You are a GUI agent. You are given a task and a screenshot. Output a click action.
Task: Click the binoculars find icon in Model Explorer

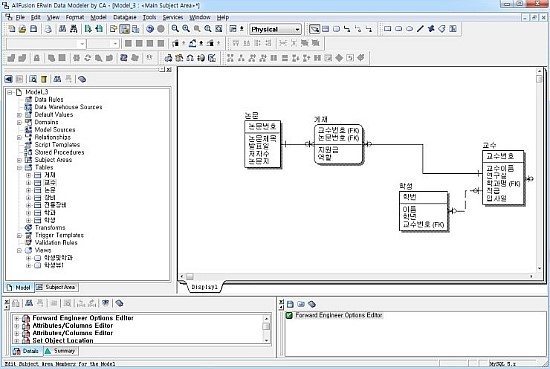point(57,79)
